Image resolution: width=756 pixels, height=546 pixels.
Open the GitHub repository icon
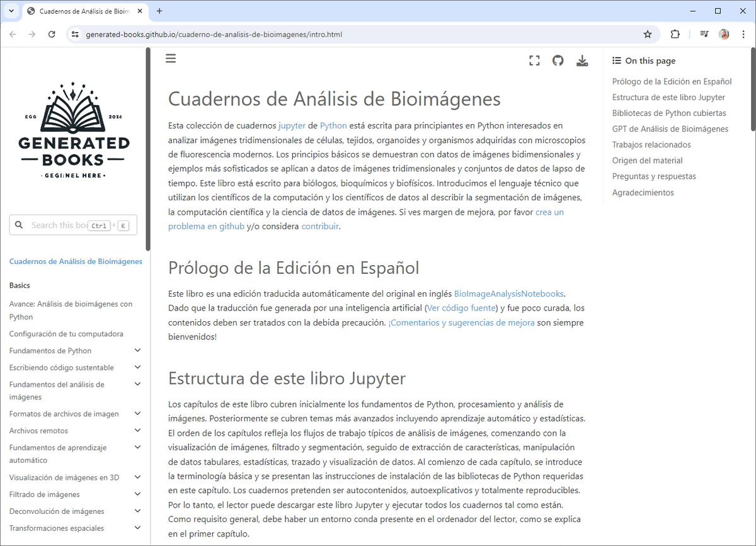point(558,60)
